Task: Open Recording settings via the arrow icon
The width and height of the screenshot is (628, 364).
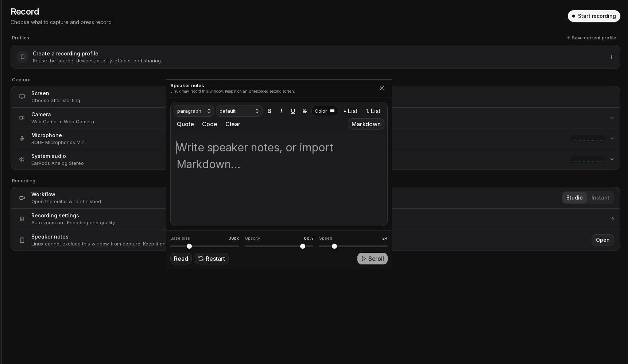Action: pos(612,219)
